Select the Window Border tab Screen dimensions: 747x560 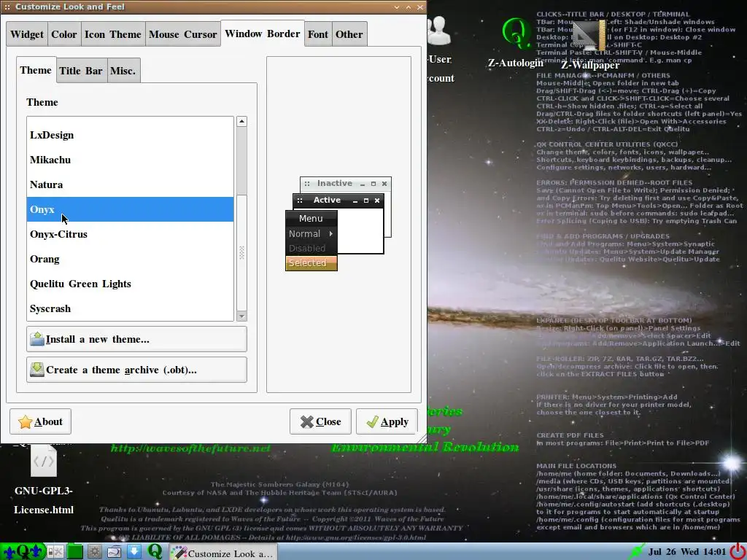pyautogui.click(x=263, y=34)
